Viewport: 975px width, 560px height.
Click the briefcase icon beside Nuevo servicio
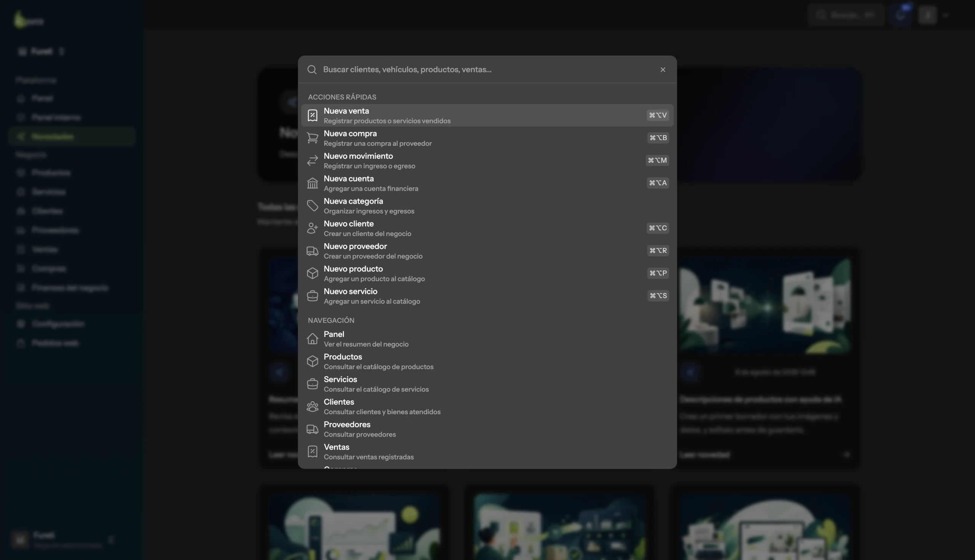click(x=312, y=296)
